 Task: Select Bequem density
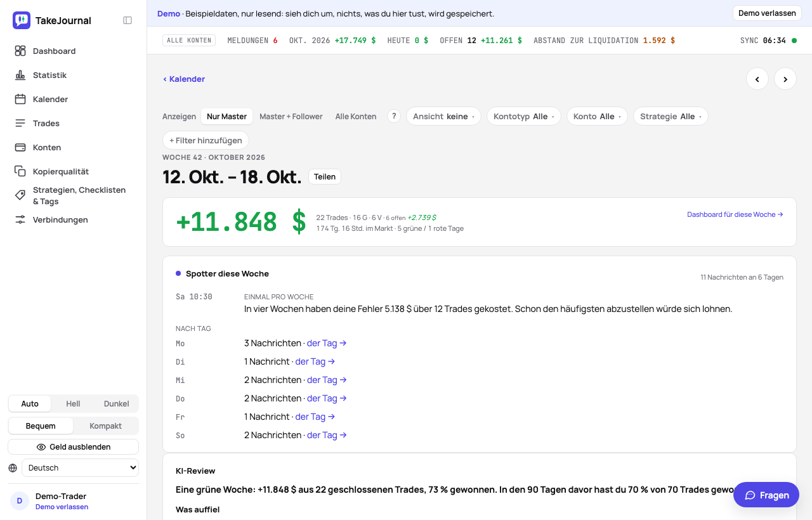pyautogui.click(x=41, y=426)
